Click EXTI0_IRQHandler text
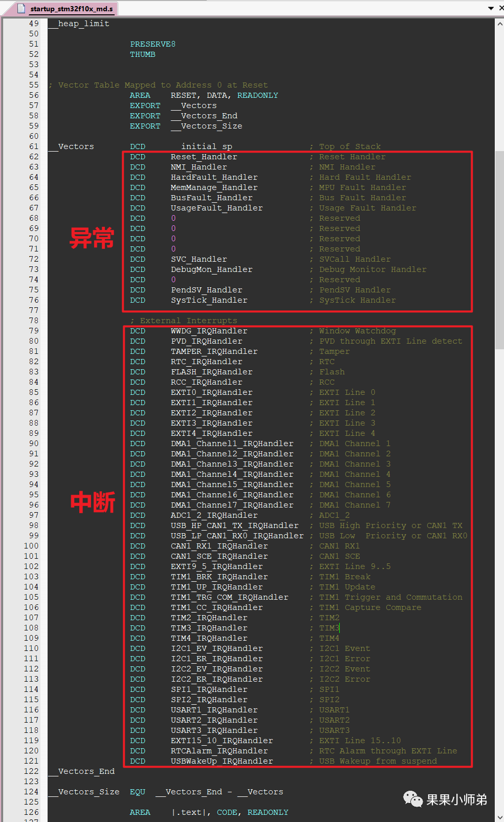 pyautogui.click(x=211, y=392)
